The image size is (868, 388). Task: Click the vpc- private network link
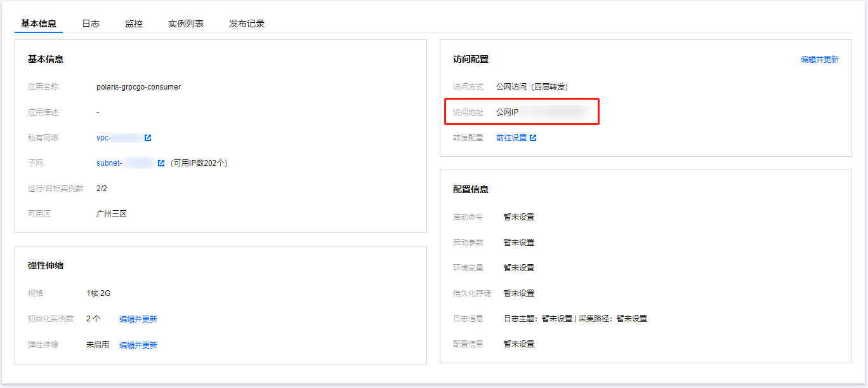(119, 138)
